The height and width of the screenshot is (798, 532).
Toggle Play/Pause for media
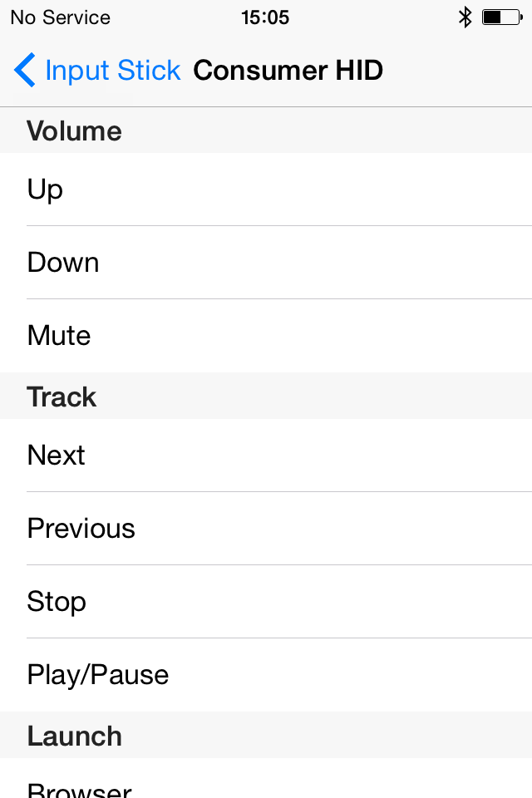click(x=266, y=674)
